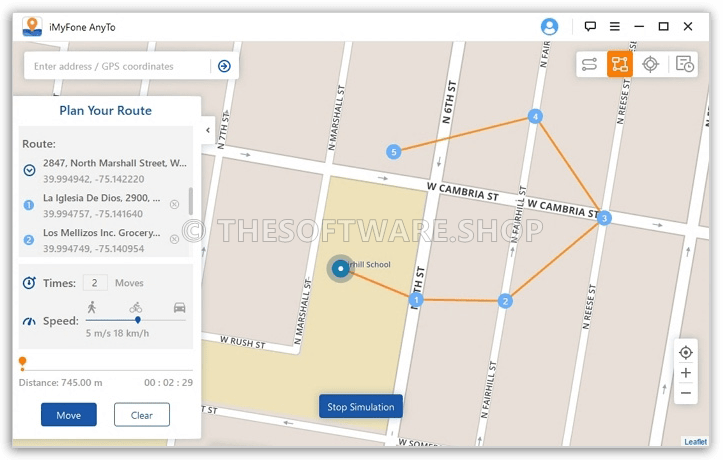Select route entry Los Mellizos Inc. Grocery
Screen dimensions: 723x460
pos(102,233)
